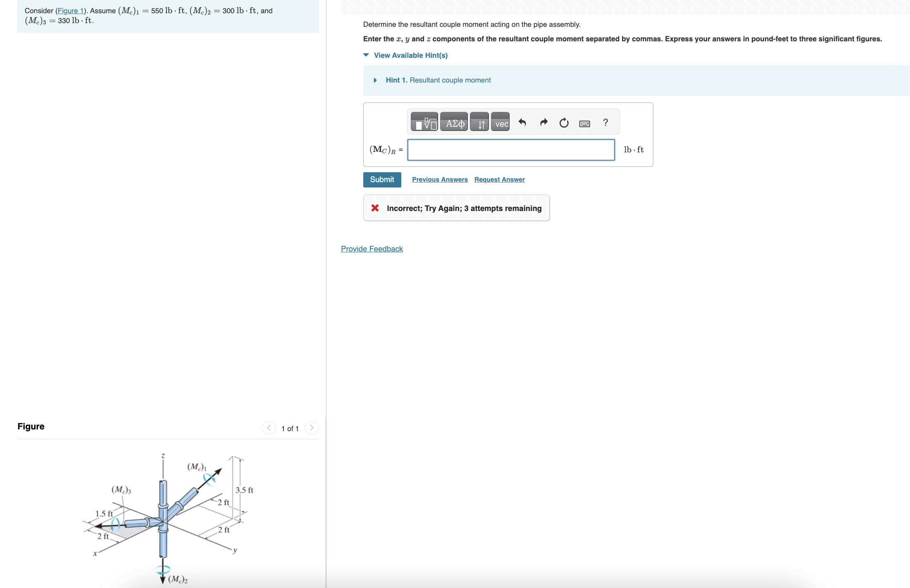Open Provide Feedback
The width and height of the screenshot is (910, 588).
tap(371, 249)
